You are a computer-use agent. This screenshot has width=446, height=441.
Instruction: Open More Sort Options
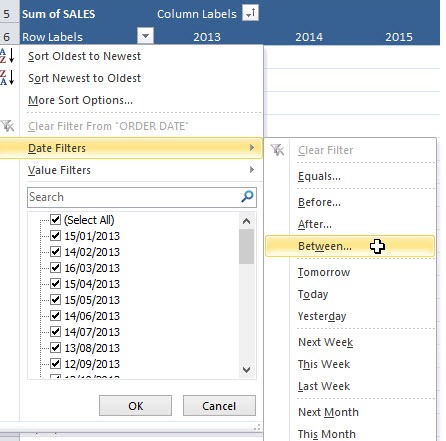coord(80,100)
